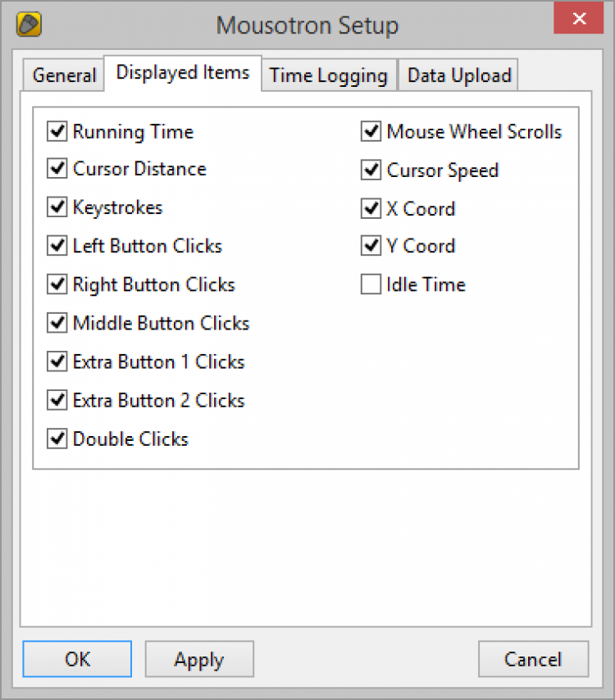Disable Cursor Distance display
The height and width of the screenshot is (700, 615).
57,170
